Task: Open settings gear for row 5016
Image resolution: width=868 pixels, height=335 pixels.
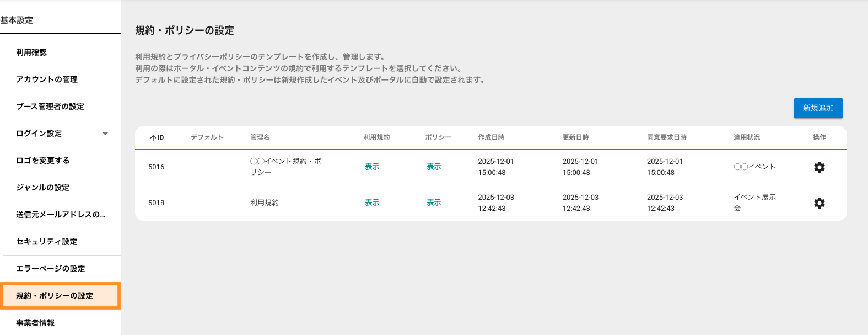Action: coord(819,167)
